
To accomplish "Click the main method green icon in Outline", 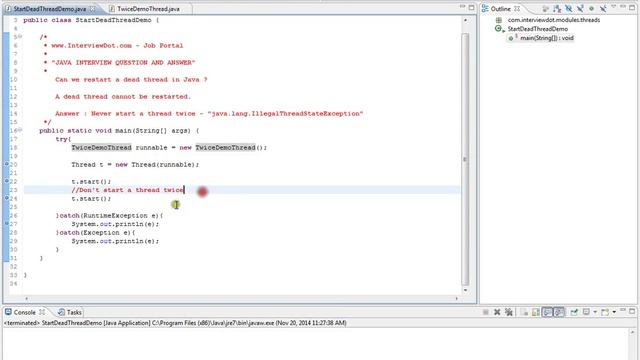I will pyautogui.click(x=511, y=38).
